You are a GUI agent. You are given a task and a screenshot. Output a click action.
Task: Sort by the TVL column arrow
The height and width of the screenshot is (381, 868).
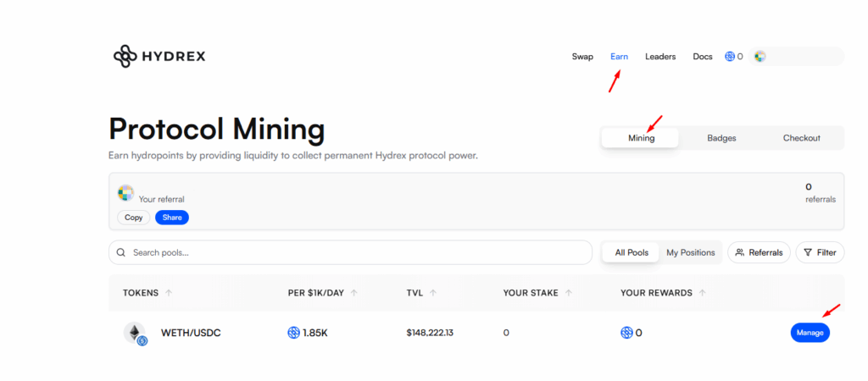(433, 293)
